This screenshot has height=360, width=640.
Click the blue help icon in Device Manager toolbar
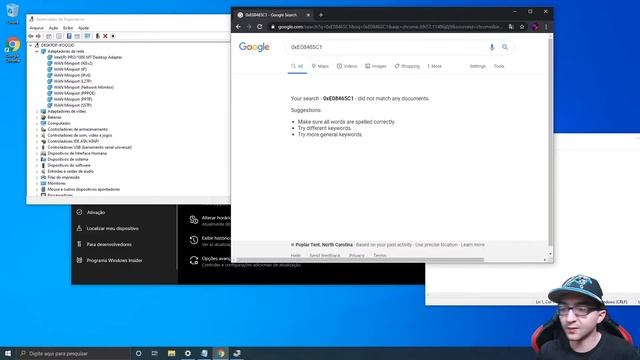coord(69,36)
